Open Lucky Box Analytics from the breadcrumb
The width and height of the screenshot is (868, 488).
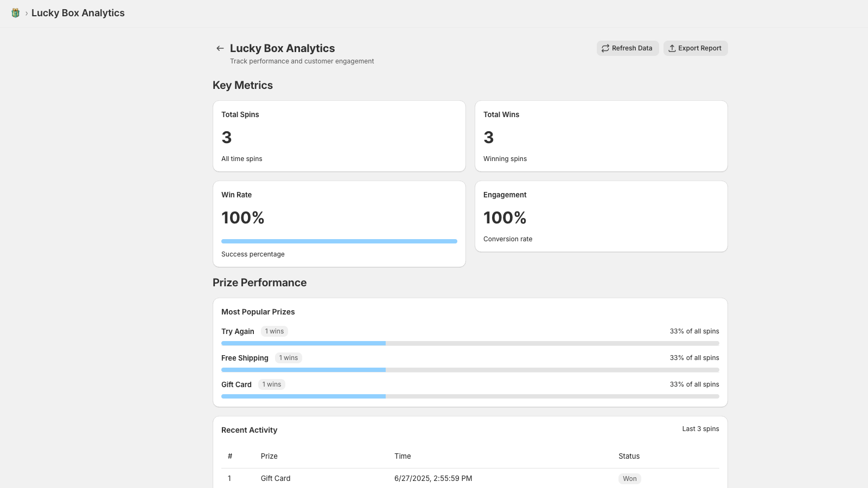point(78,12)
